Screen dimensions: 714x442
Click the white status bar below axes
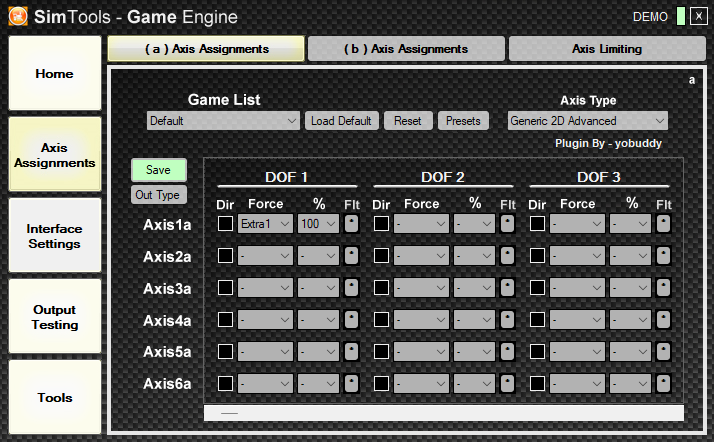pyautogui.click(x=444, y=413)
